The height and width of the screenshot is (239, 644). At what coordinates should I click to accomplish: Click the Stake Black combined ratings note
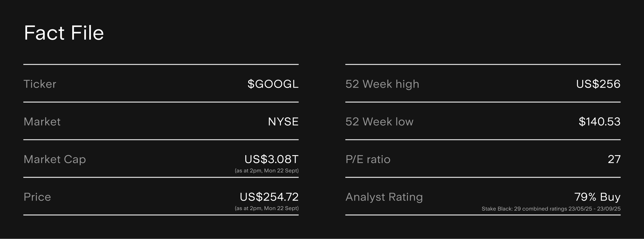[x=551, y=209]
